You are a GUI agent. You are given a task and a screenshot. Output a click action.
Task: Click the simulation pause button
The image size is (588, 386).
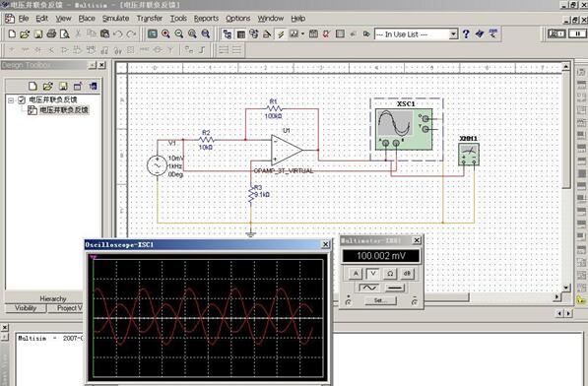577,34
